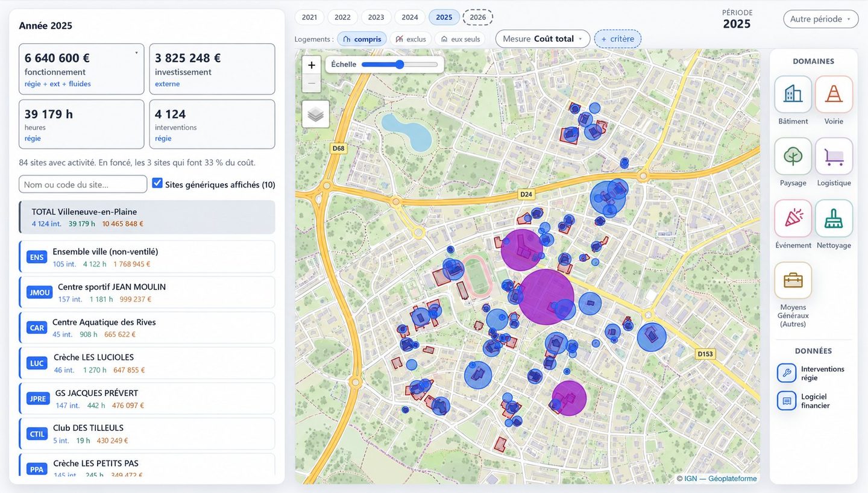Select the Voirie traffic cone icon
The width and height of the screenshot is (868, 493).
tap(834, 94)
